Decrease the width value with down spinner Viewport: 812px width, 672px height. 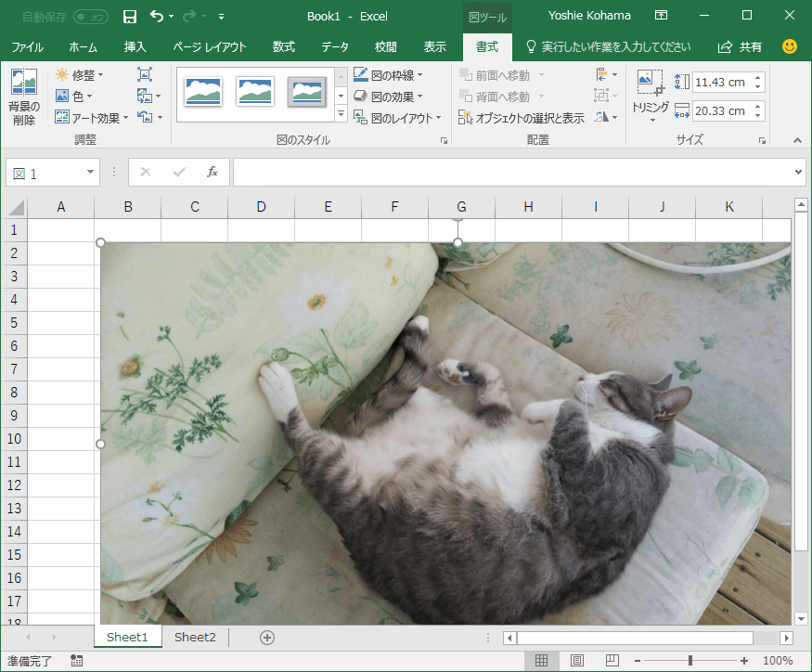[x=757, y=115]
